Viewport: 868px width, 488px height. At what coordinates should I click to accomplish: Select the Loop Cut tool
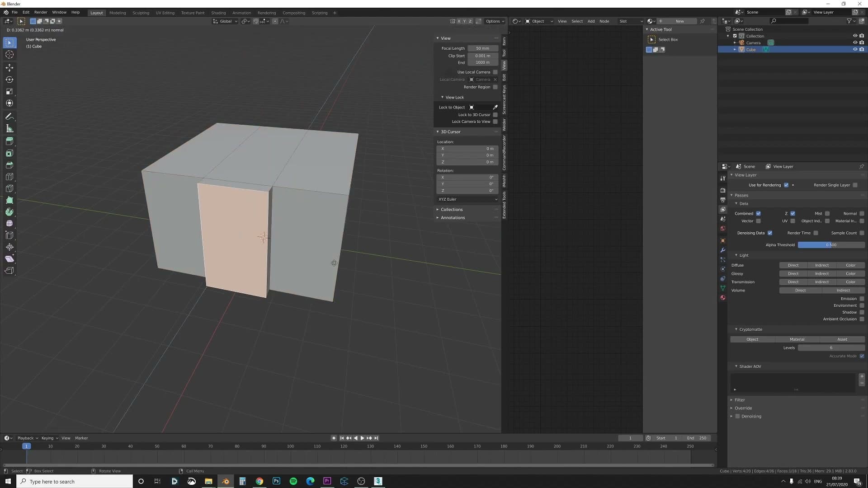click(9, 177)
